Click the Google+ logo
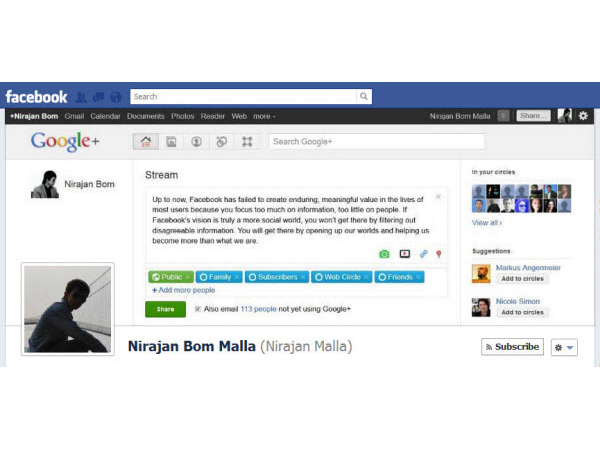 [x=65, y=142]
